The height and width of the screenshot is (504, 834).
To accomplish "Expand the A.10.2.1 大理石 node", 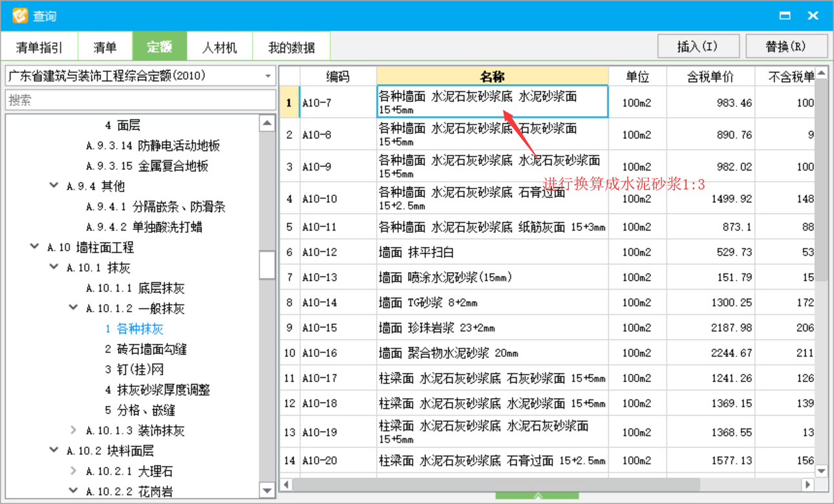I will [x=73, y=471].
